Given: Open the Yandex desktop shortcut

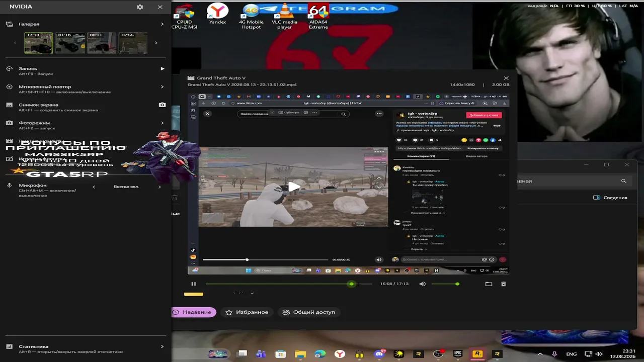Looking at the screenshot, I should tap(218, 14).
